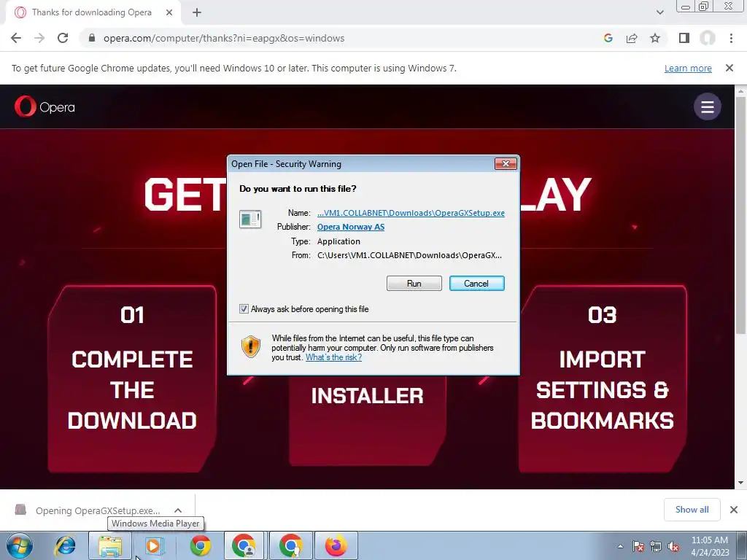Open the Chrome three-dot menu
The height and width of the screenshot is (560, 747).
pyautogui.click(x=731, y=38)
